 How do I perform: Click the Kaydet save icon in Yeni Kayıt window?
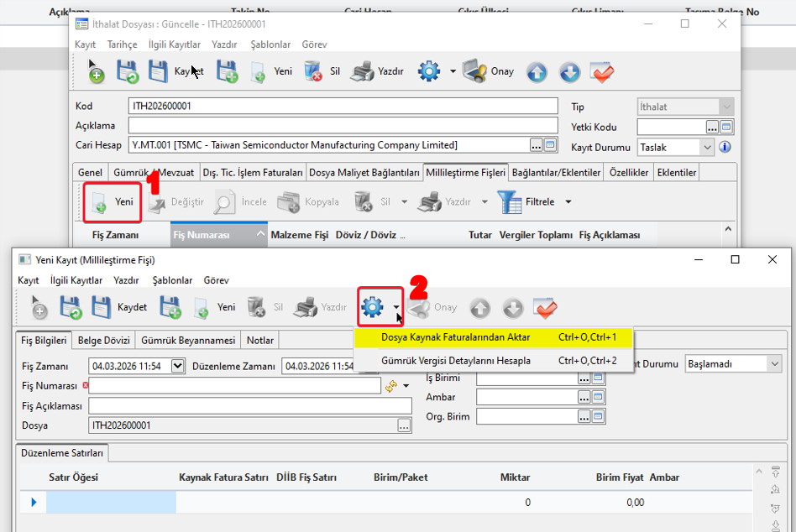point(101,307)
